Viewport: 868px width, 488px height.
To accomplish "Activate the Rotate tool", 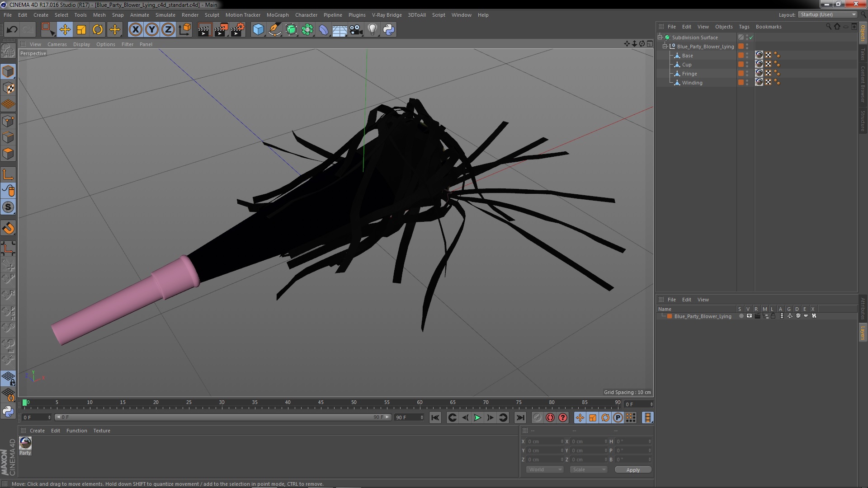I will (x=98, y=30).
